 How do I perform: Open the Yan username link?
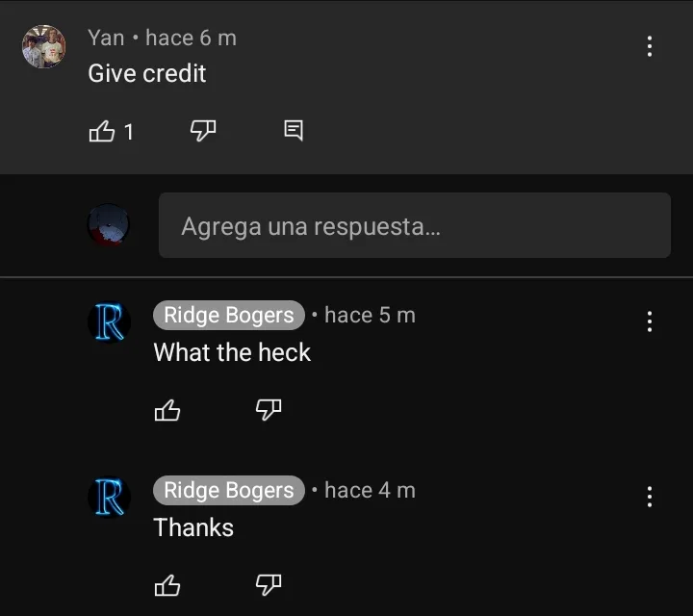[x=106, y=38]
